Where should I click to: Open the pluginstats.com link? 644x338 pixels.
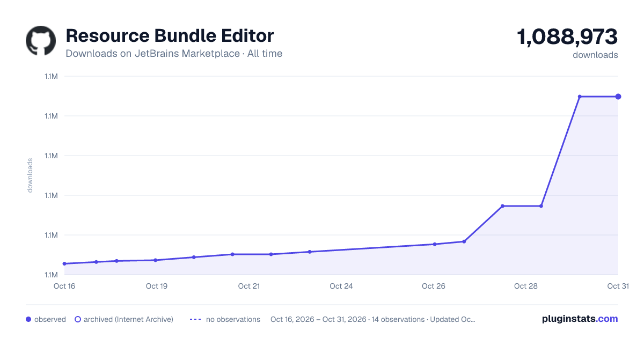pyautogui.click(x=580, y=319)
